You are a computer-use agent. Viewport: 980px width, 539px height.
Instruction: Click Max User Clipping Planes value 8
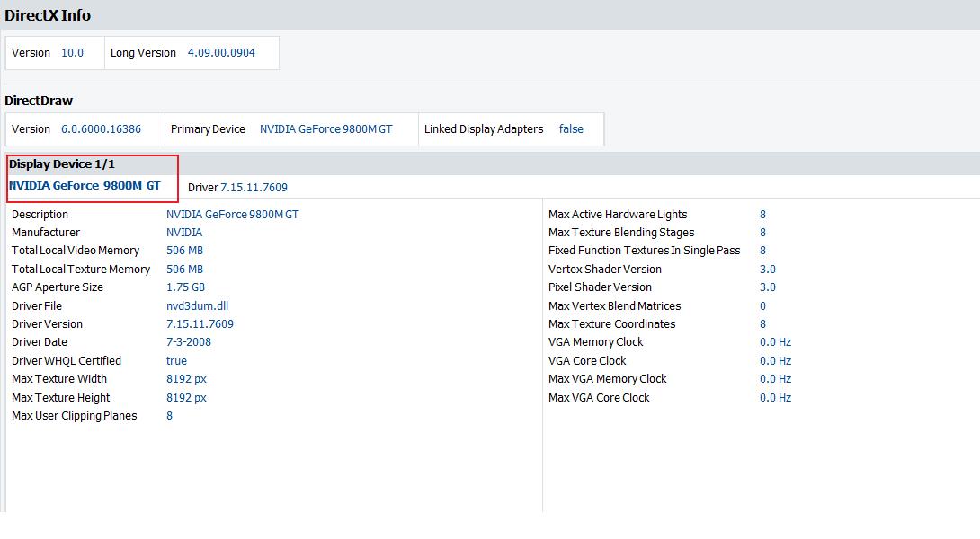(169, 416)
